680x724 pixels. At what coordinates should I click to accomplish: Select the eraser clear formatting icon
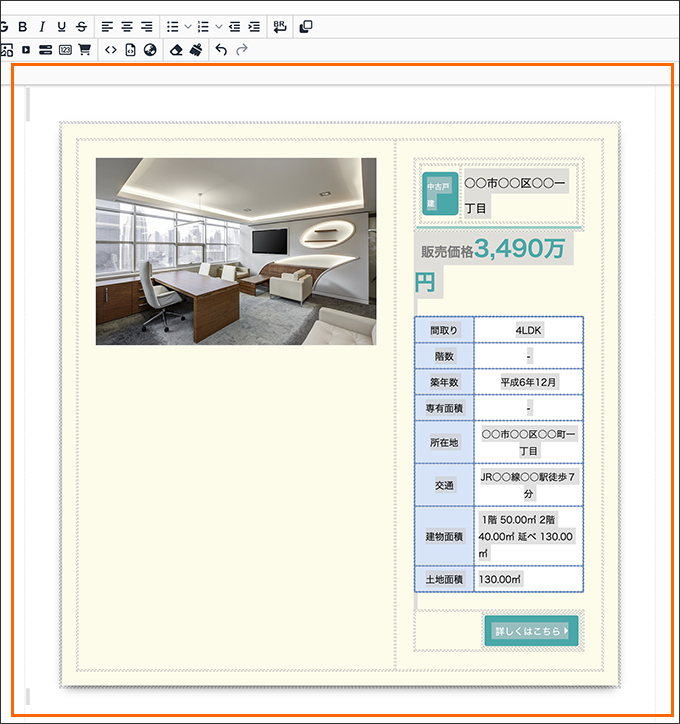click(x=176, y=50)
